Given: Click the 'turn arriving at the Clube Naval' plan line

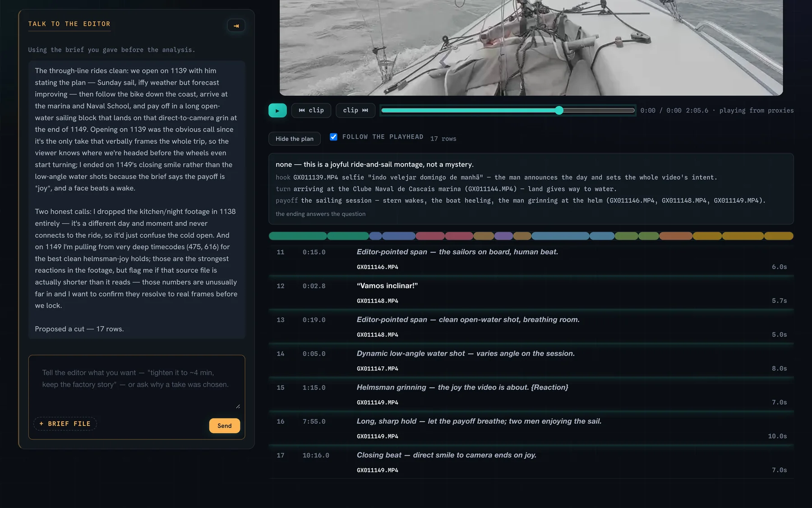Looking at the screenshot, I should 446,189.
